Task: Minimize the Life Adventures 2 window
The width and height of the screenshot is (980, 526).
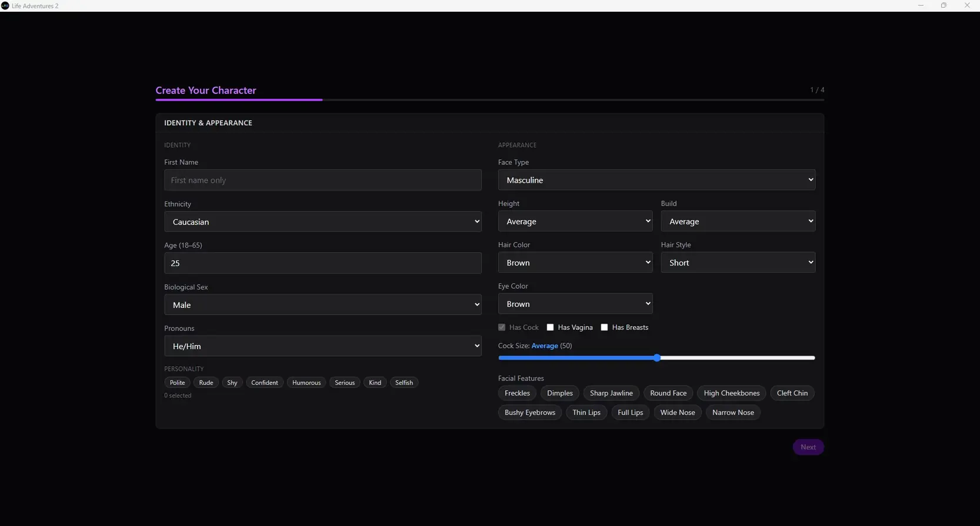Action: [x=921, y=5]
